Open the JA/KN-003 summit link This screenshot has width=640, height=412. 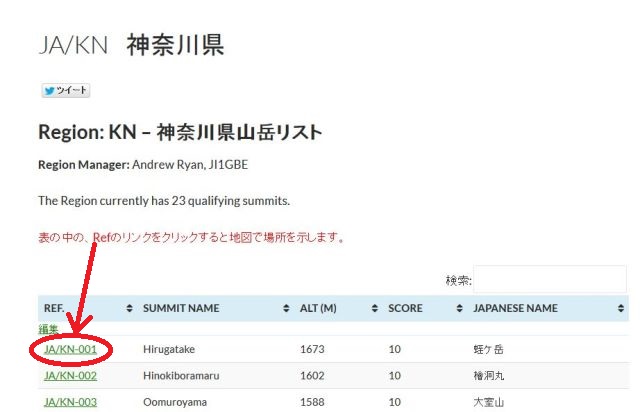pos(70,402)
